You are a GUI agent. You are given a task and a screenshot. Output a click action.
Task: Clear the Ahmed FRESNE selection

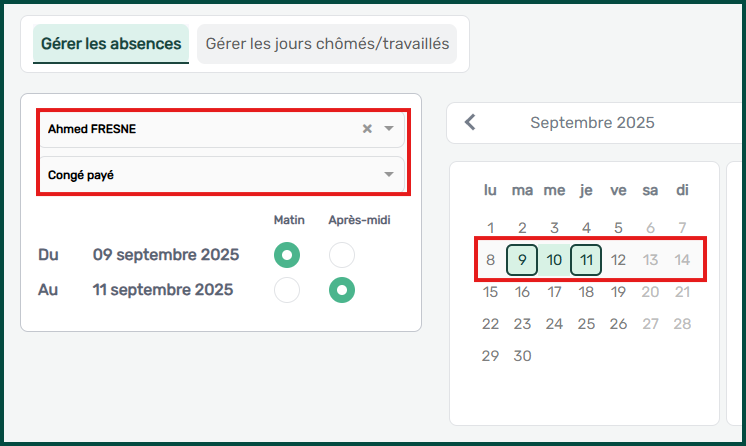tap(367, 129)
